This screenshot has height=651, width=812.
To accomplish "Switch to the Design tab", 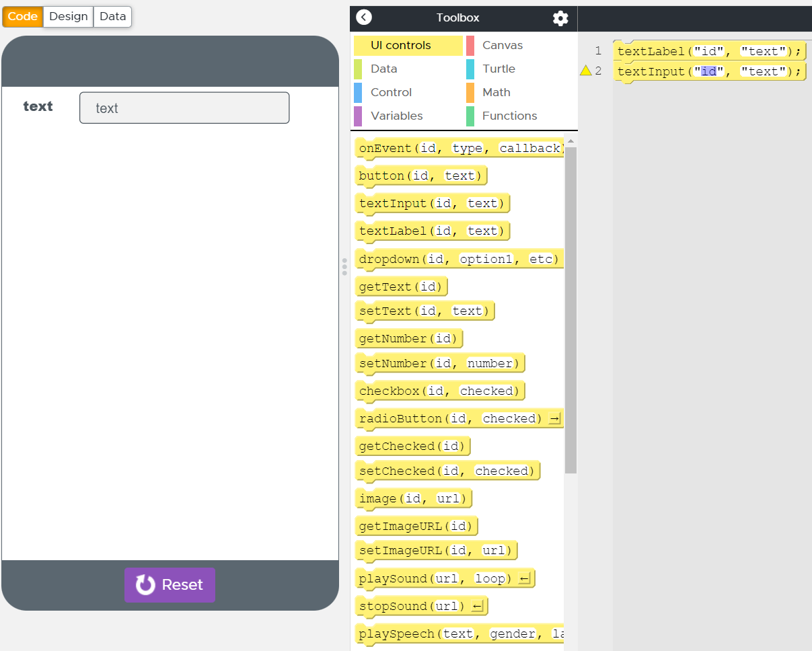I will [x=69, y=17].
